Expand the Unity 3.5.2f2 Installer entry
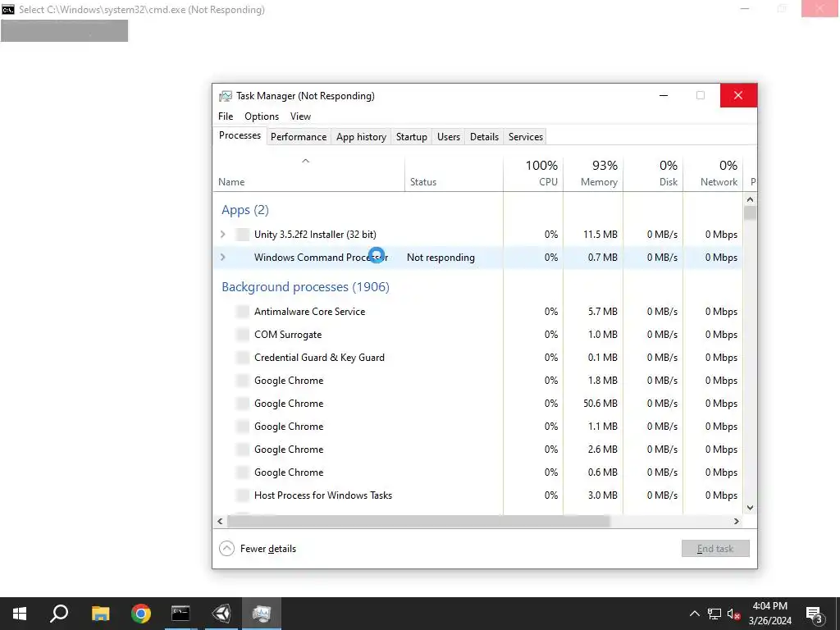This screenshot has width=840, height=630. (223, 234)
